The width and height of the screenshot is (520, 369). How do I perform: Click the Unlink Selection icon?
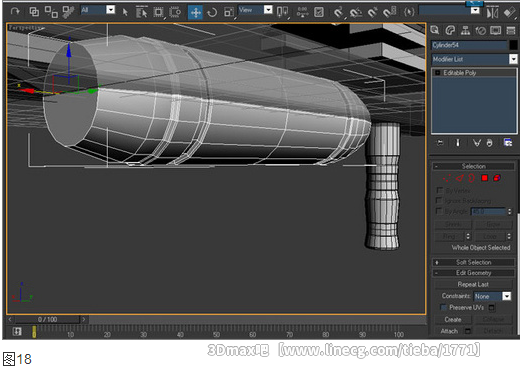pyautogui.click(x=51, y=12)
